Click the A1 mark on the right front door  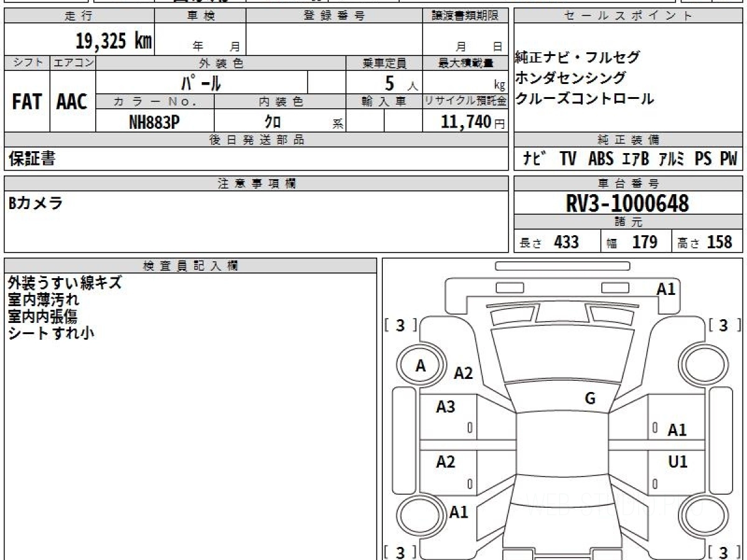[x=677, y=430]
